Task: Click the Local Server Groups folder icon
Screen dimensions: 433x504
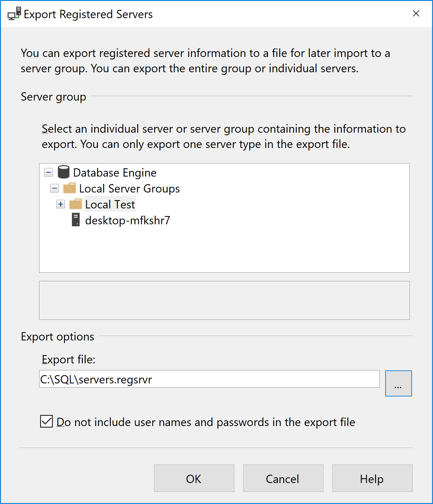Action: [x=69, y=188]
